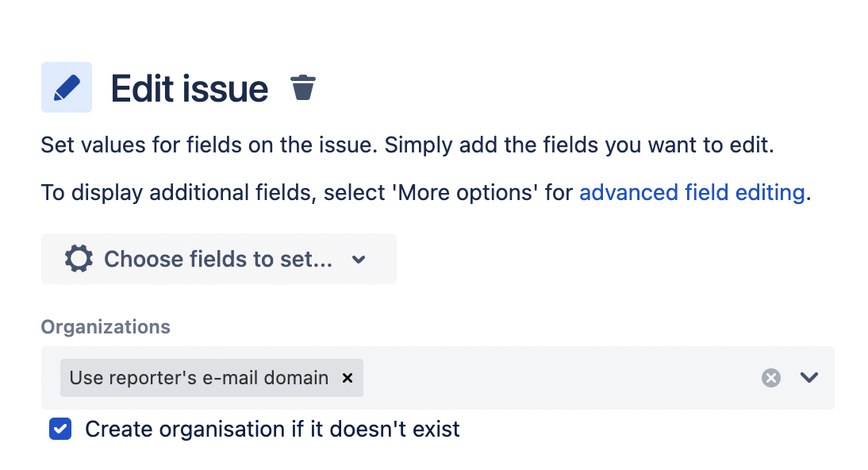Viewport: 868px width, 470px height.
Task: Click the Organizations field label
Action: (106, 327)
